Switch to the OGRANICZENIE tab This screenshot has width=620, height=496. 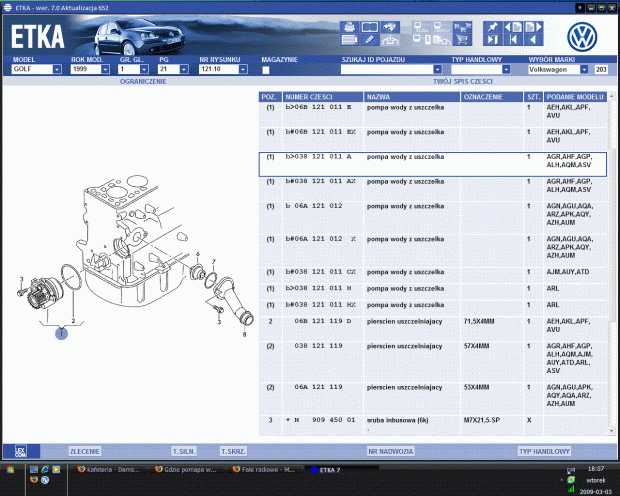pyautogui.click(x=143, y=81)
